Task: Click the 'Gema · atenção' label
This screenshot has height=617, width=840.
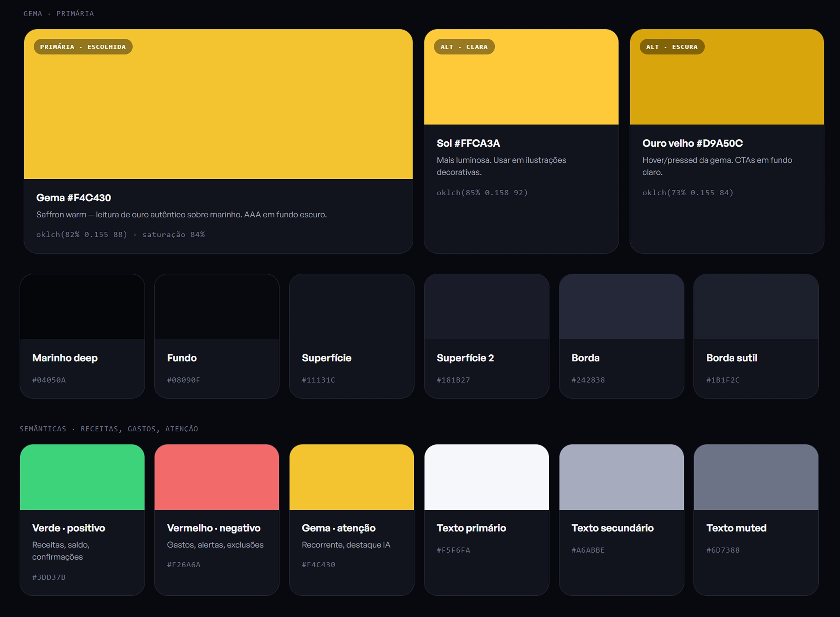Action: tap(338, 528)
